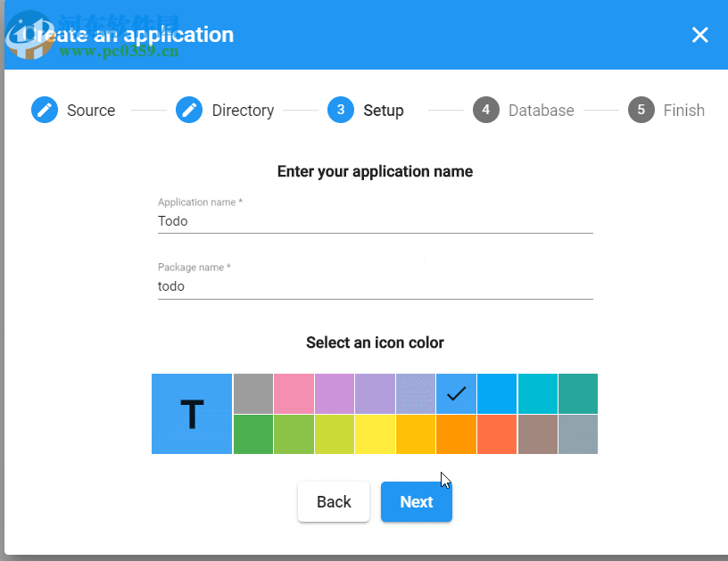Select the green icon color swatch

pyautogui.click(x=252, y=434)
